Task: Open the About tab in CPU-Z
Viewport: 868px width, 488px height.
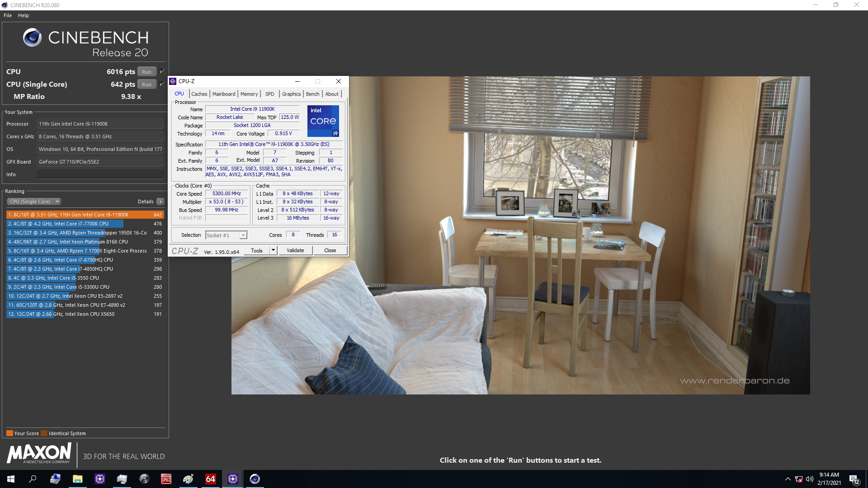Action: click(x=332, y=94)
